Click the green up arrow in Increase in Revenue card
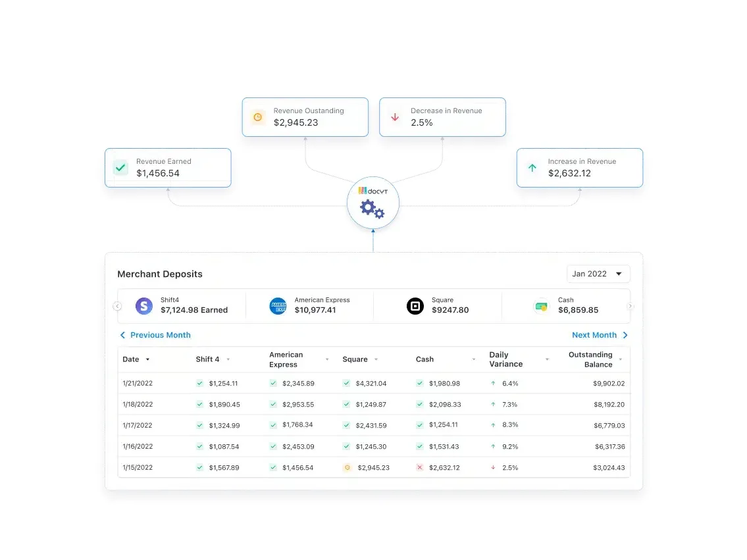The image size is (747, 560). (x=532, y=168)
